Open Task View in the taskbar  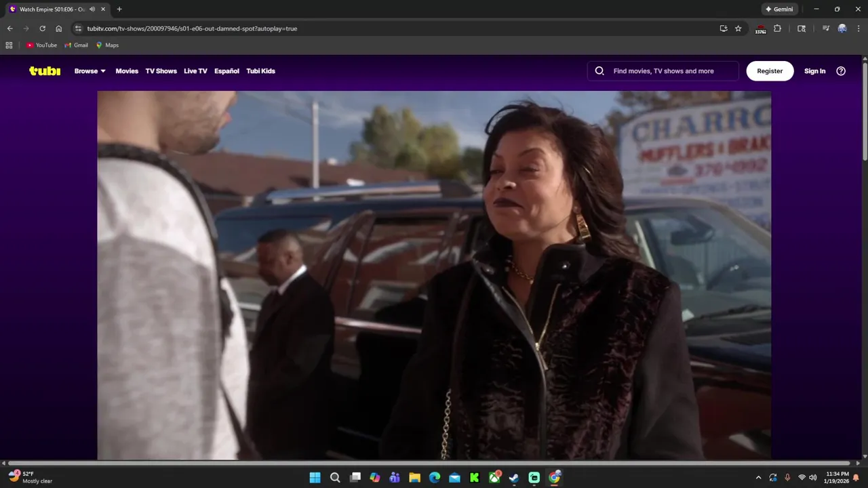click(x=355, y=478)
